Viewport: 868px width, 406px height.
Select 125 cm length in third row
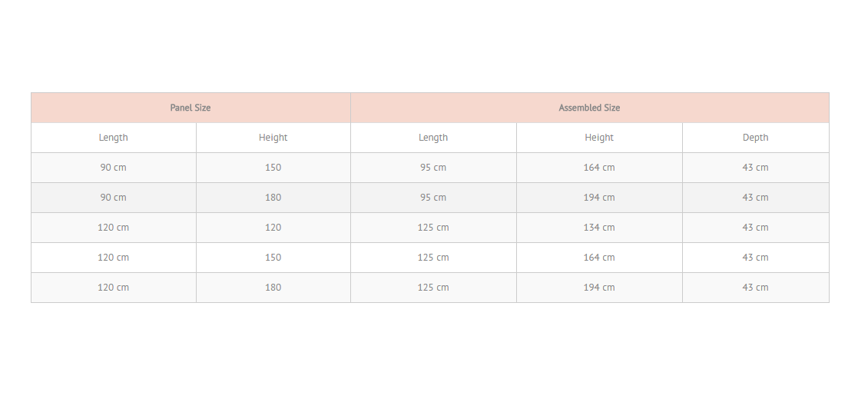pos(433,227)
